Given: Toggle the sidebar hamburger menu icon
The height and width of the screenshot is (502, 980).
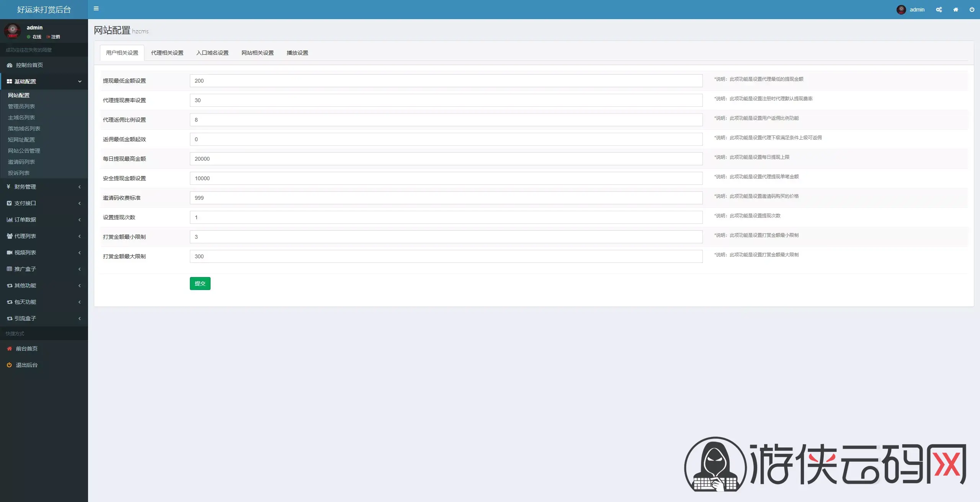Looking at the screenshot, I should 96,8.
